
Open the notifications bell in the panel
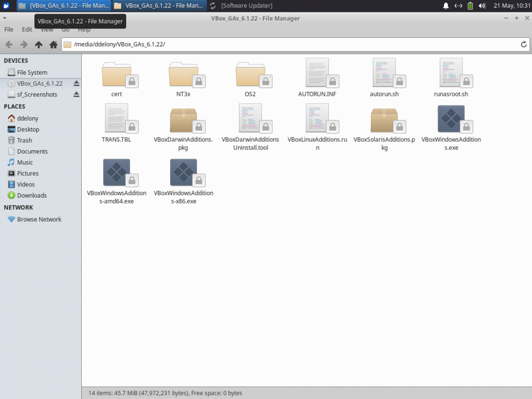point(446,5)
